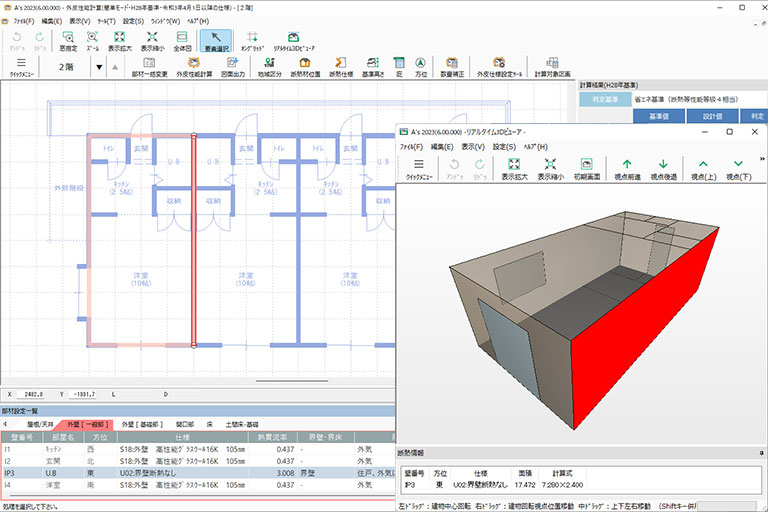768x512 pixels.
Task: Click 視点前進 move viewpoint forward
Action: (627, 169)
